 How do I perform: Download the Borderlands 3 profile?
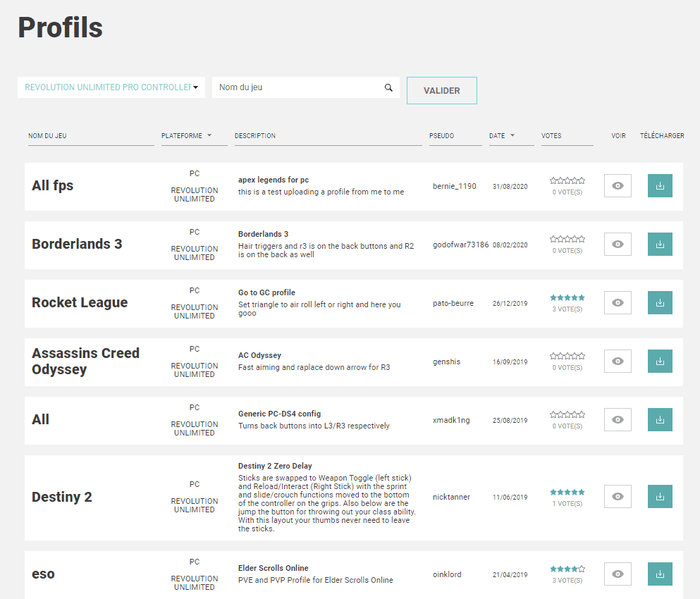coord(660,245)
